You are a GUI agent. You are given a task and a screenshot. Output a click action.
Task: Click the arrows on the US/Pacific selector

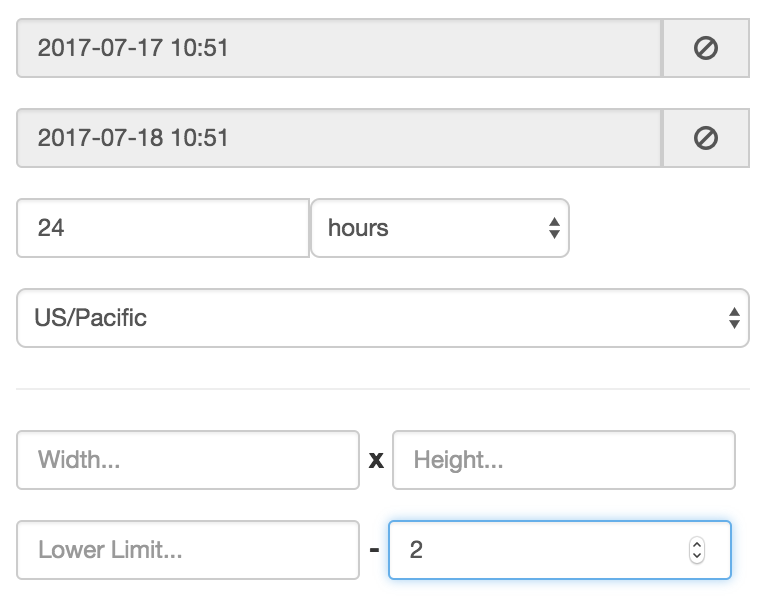click(734, 318)
